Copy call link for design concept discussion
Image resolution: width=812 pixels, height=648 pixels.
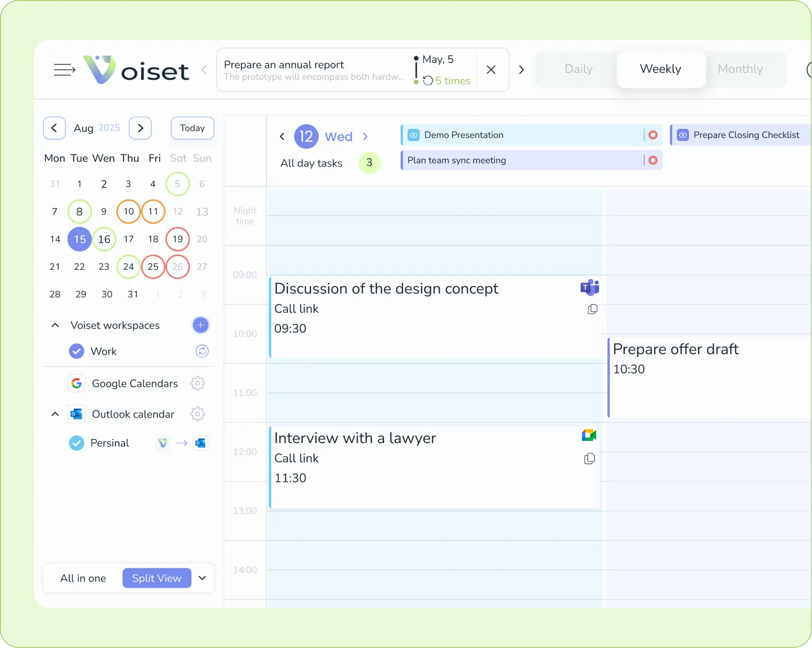[x=592, y=309]
